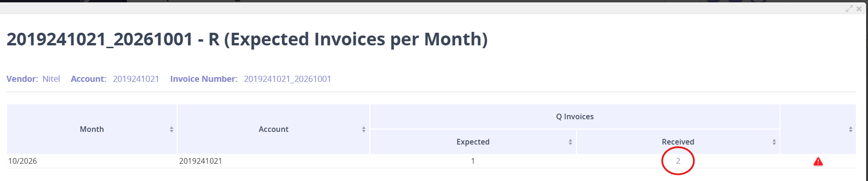Screen dimensions: 868x181
Task: Select the 10/2026 month cell
Action: 22,161
